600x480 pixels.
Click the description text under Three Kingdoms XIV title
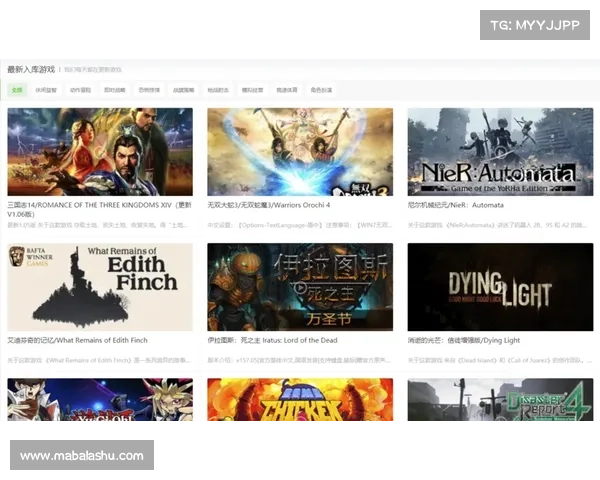[98, 225]
